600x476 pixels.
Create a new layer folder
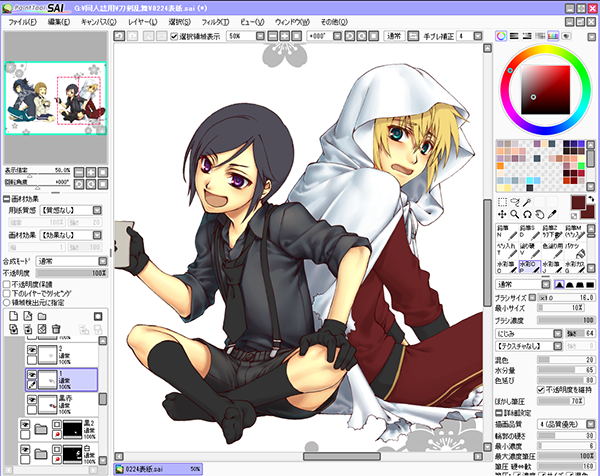click(x=42, y=316)
